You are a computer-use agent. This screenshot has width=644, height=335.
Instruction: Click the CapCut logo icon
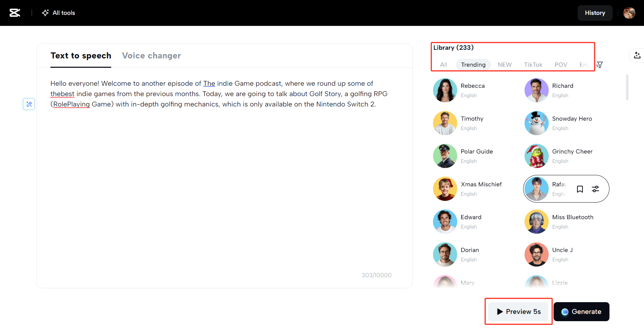(x=15, y=13)
